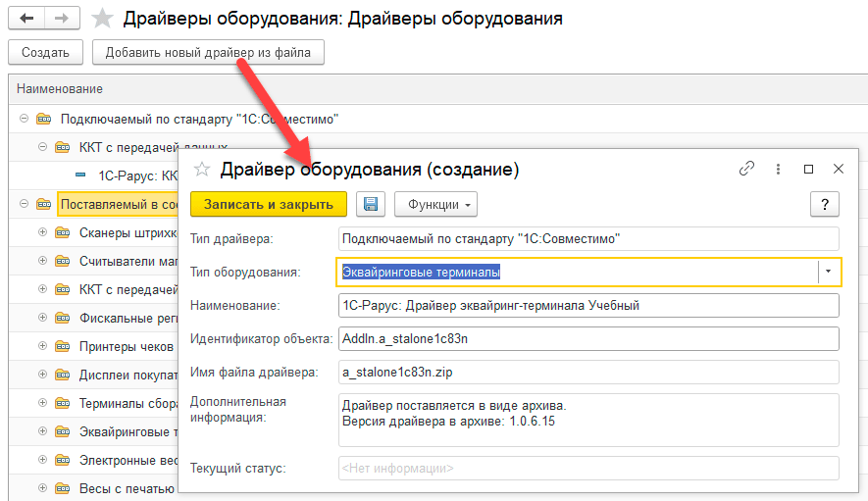
Task: Expand 'Терминалы сбора' group
Action: [x=42, y=403]
